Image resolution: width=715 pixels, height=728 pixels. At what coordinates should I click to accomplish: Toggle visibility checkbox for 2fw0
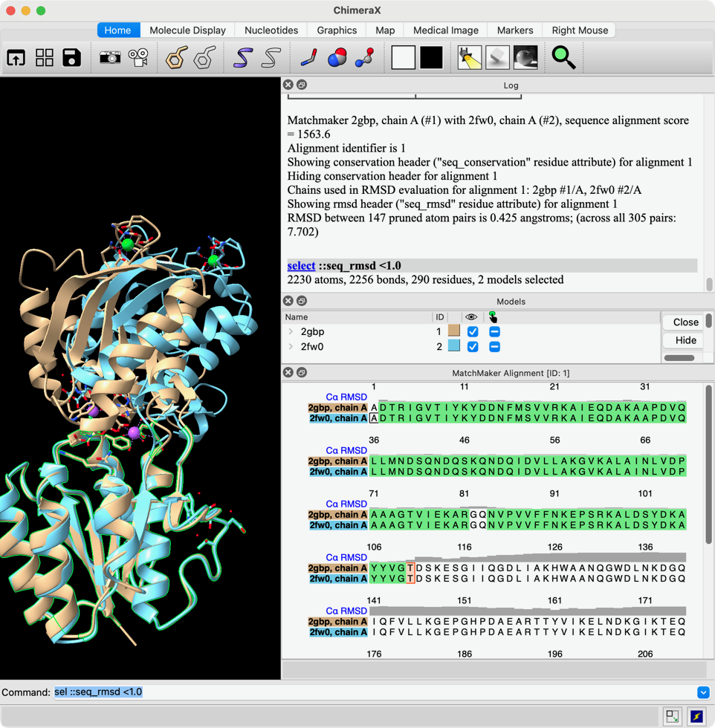(473, 347)
